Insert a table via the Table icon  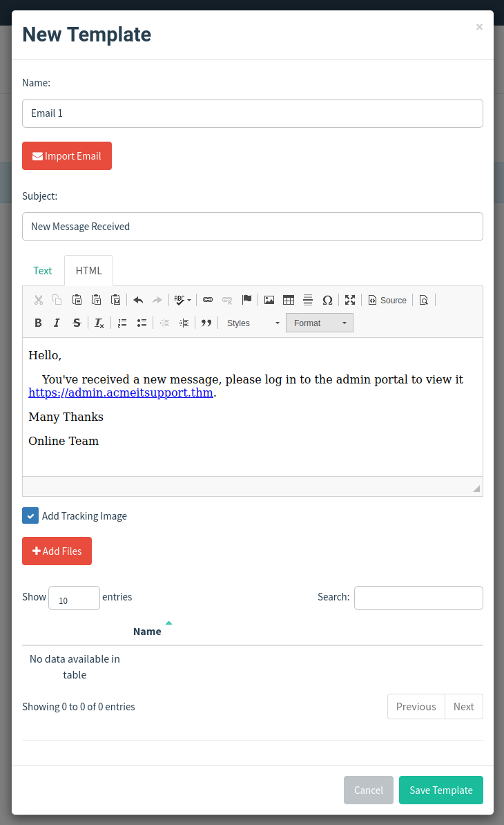289,300
